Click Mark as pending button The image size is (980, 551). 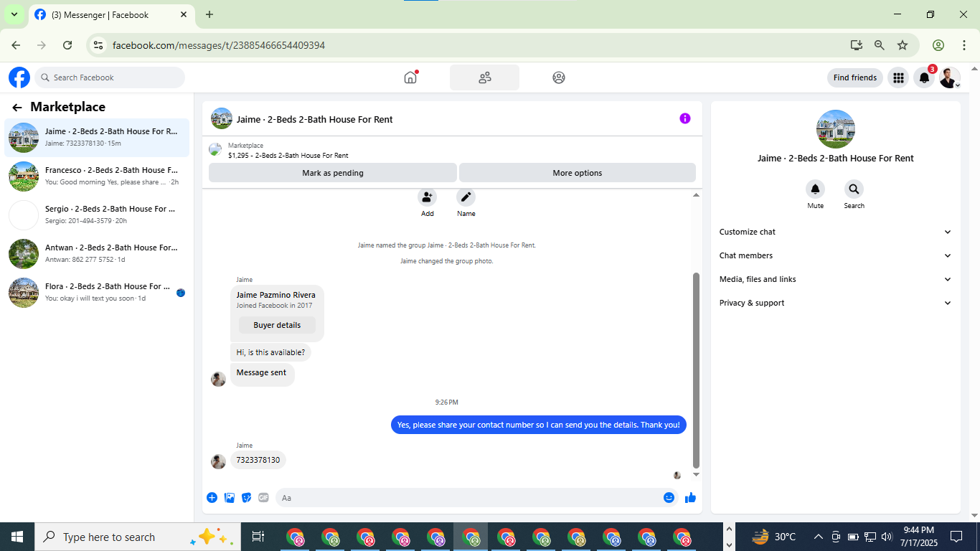pyautogui.click(x=333, y=173)
